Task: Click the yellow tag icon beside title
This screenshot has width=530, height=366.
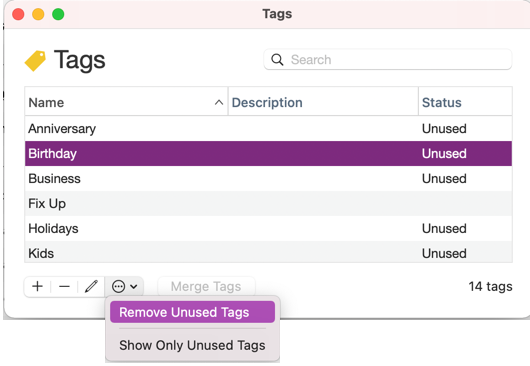Action: [35, 61]
